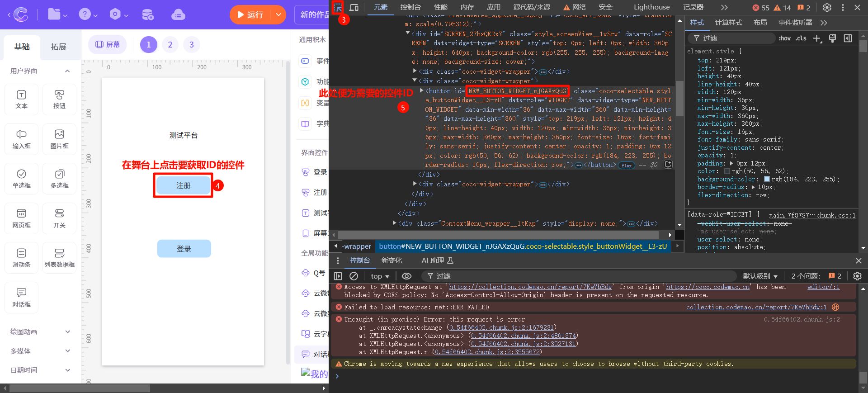This screenshot has height=393, width=868.
Task: Open the 计算样式 styles tab
Action: point(728,23)
